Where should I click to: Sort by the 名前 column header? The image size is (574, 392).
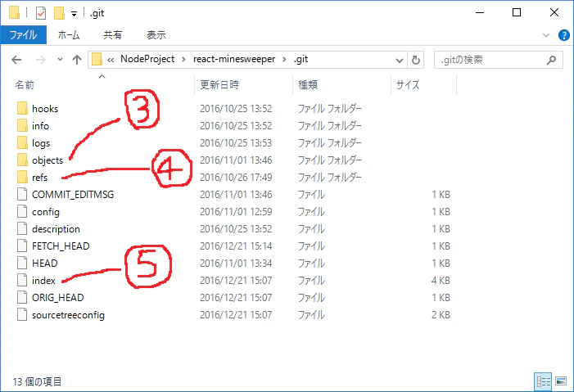[25, 85]
